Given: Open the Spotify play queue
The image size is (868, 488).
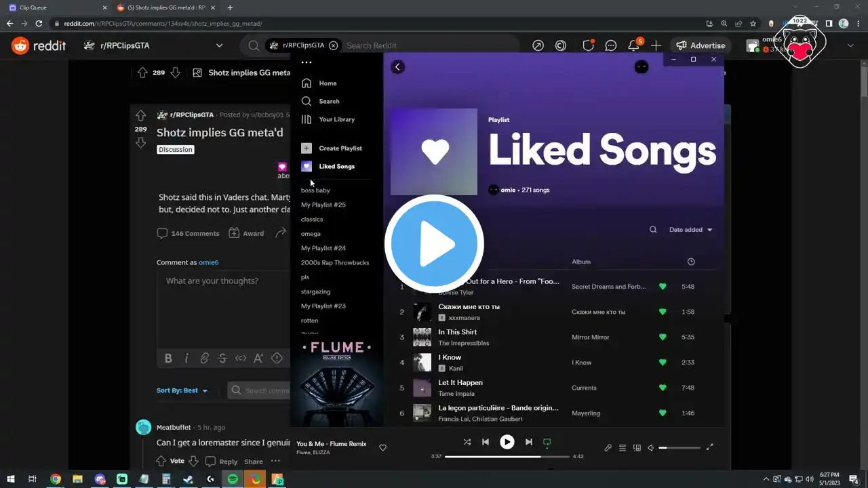Looking at the screenshot, I should [623, 447].
